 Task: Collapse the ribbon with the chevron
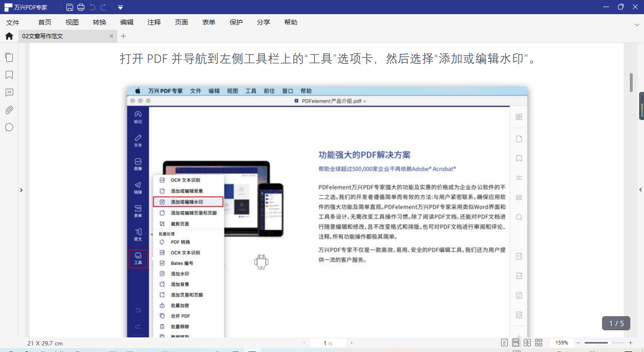tap(636, 25)
